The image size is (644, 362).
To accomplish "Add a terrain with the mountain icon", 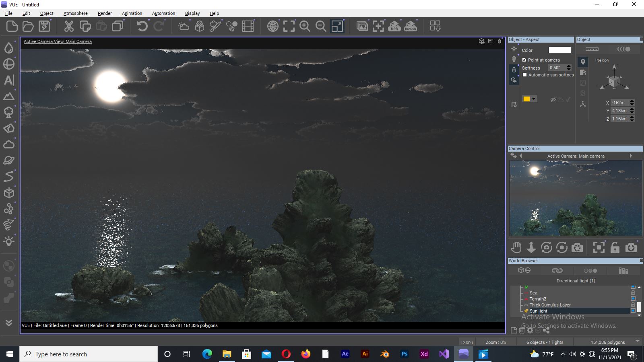I will [9, 96].
